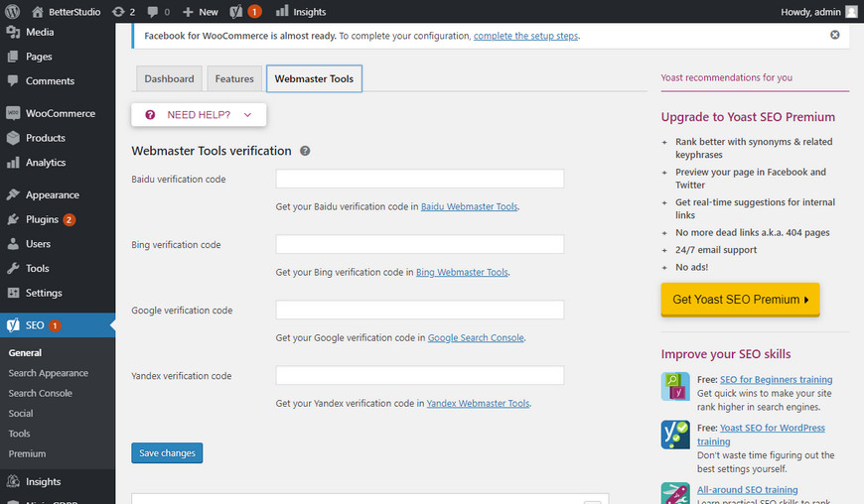Open SEO for Beginners training link
864x504 pixels.
point(776,380)
